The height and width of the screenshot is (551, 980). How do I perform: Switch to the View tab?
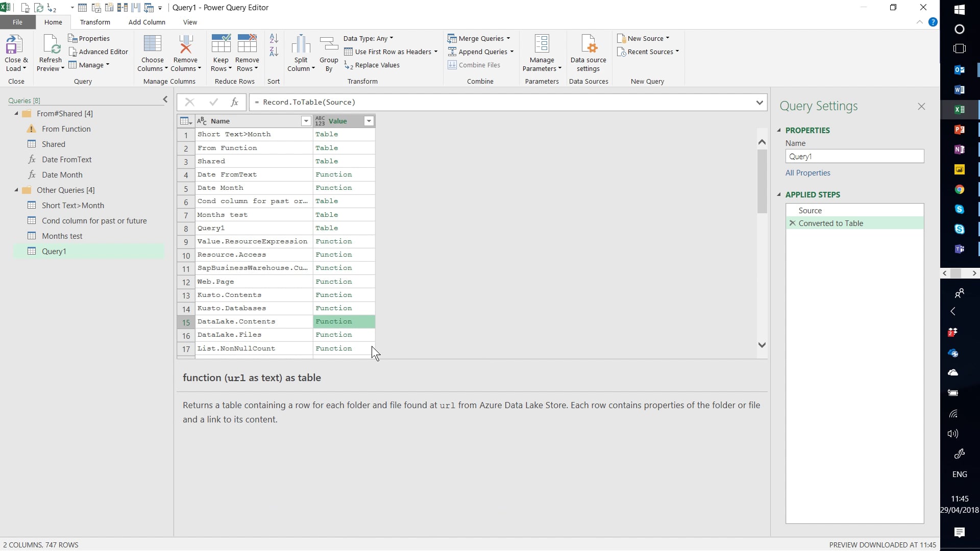190,22
